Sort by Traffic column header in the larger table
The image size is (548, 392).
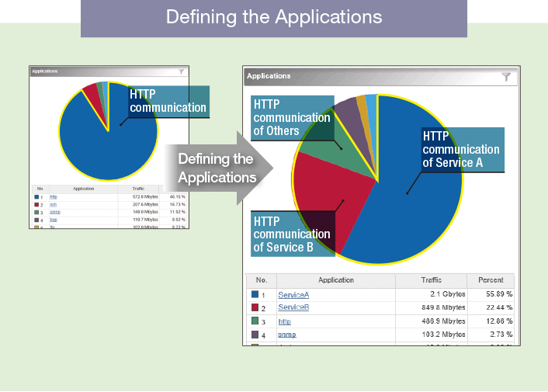(x=431, y=280)
